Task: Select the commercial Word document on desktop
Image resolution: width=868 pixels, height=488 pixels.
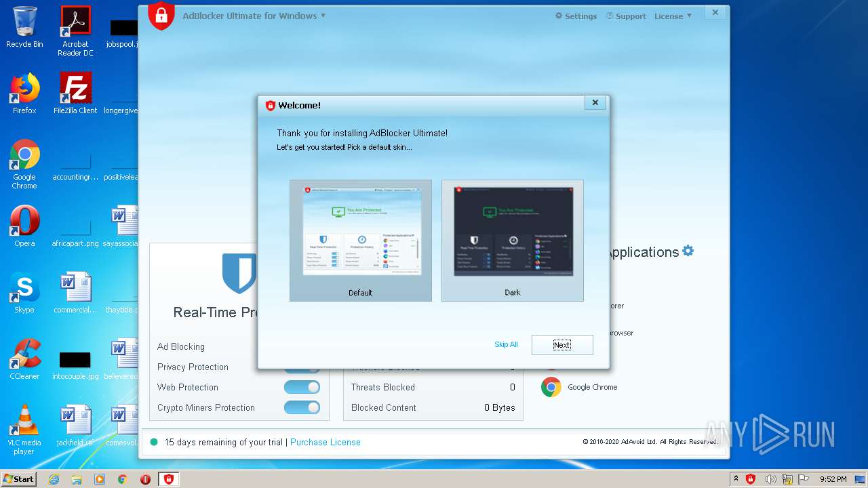Action: 75,293
